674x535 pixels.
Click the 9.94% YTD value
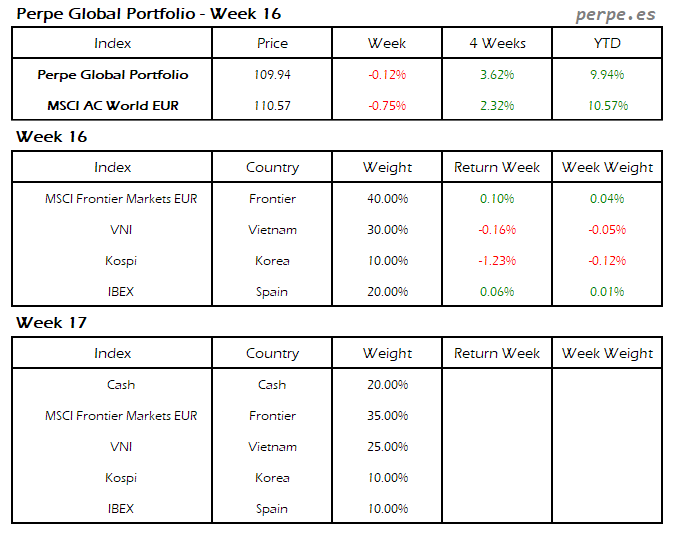(x=607, y=75)
